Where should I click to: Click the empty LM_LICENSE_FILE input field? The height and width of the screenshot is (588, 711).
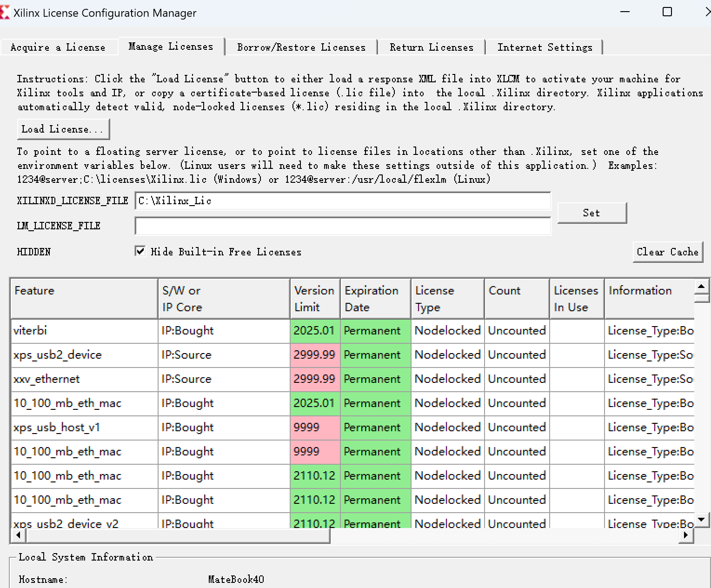(x=343, y=226)
